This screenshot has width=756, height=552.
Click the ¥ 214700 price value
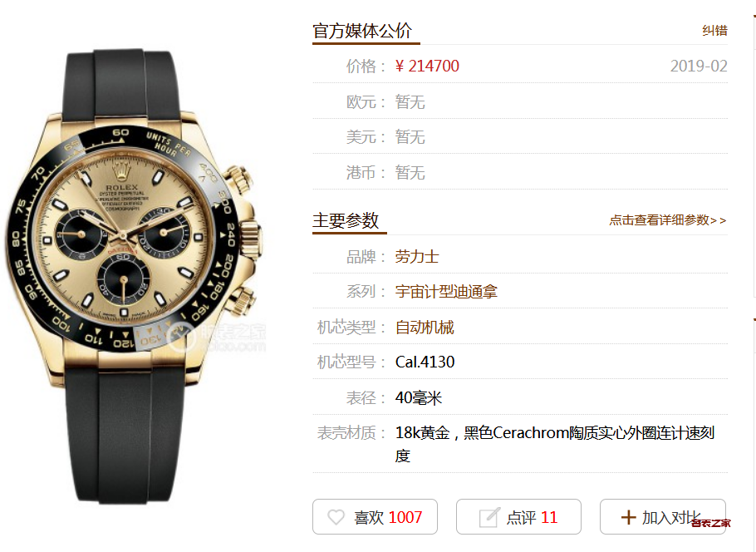tap(427, 67)
